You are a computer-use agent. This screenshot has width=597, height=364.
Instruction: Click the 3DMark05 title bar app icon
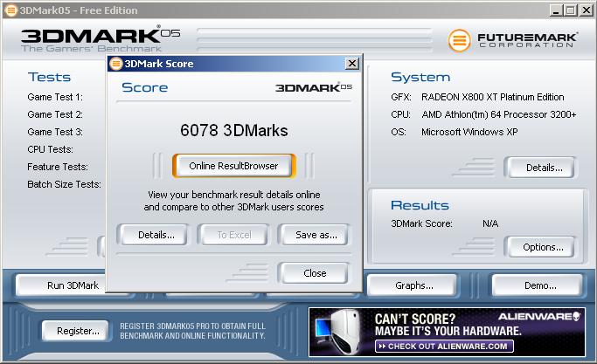tap(11, 10)
